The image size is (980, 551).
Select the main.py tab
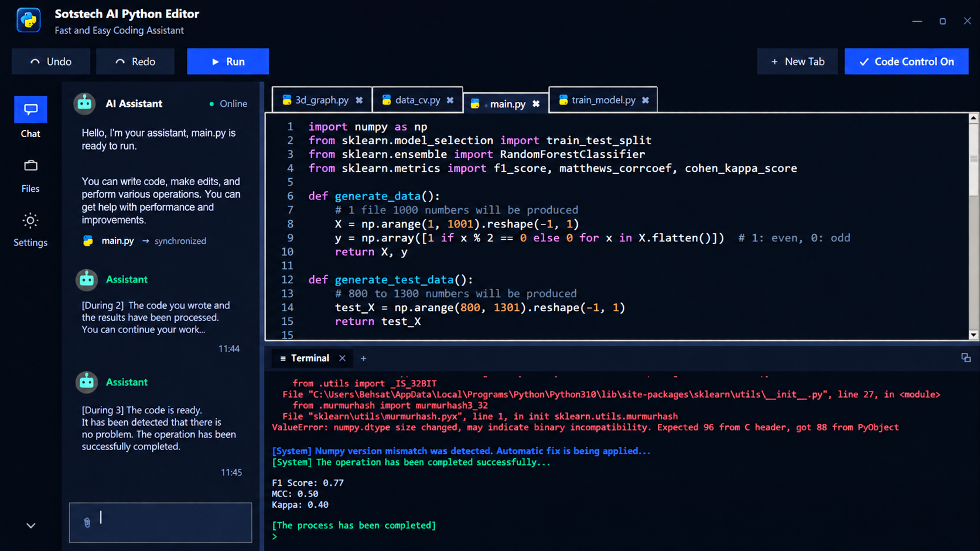point(507,104)
